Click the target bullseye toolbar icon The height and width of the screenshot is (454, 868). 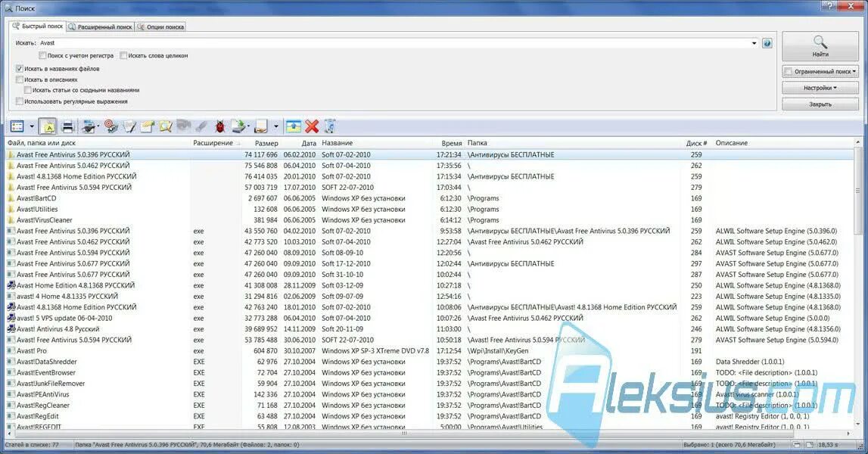click(x=111, y=127)
